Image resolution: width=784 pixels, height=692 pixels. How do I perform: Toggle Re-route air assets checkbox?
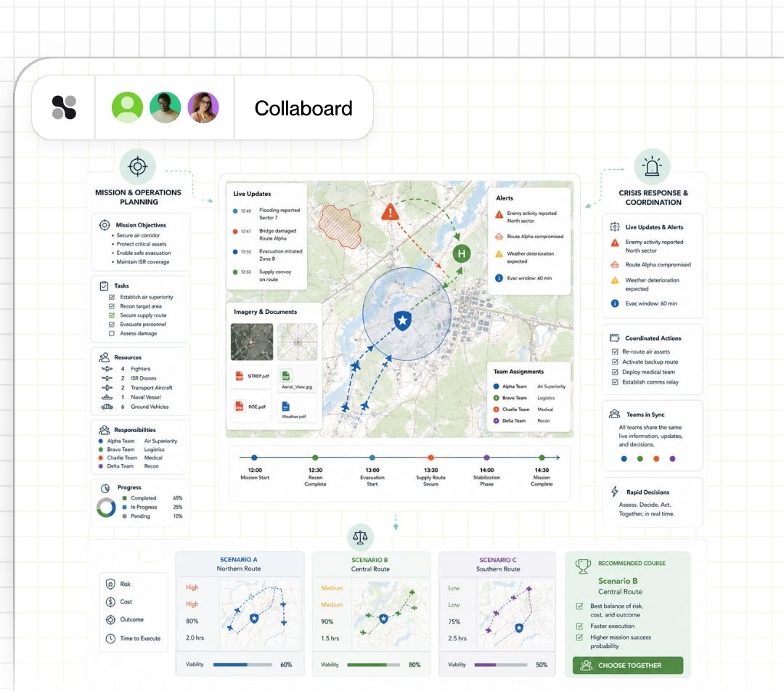(615, 351)
